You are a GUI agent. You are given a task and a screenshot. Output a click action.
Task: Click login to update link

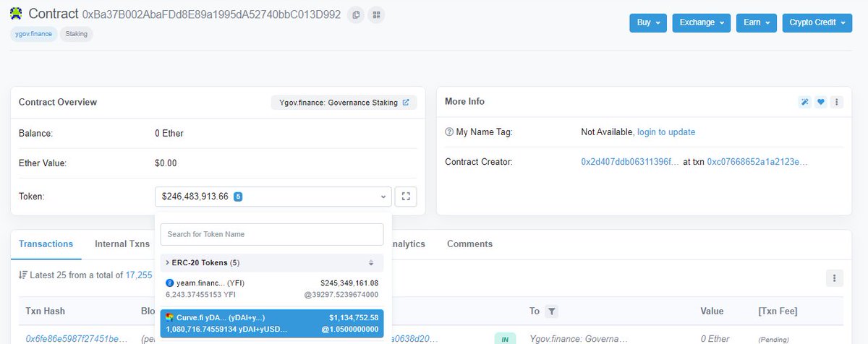click(x=666, y=132)
